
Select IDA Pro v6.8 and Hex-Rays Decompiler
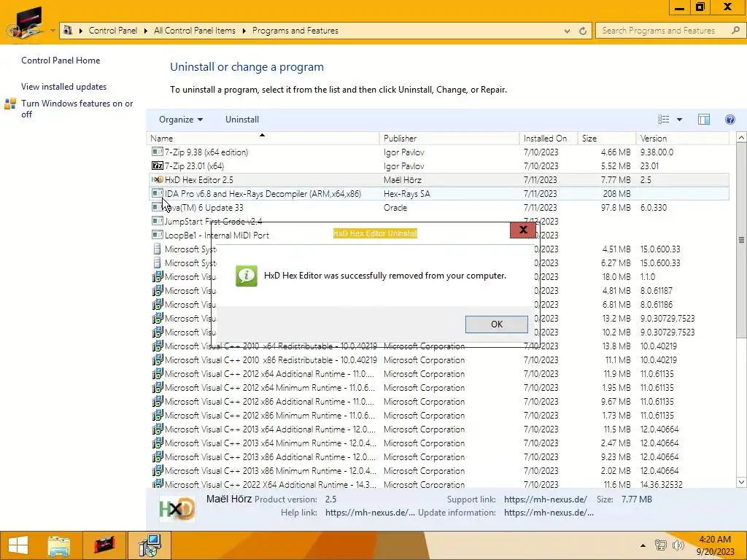click(438, 194)
